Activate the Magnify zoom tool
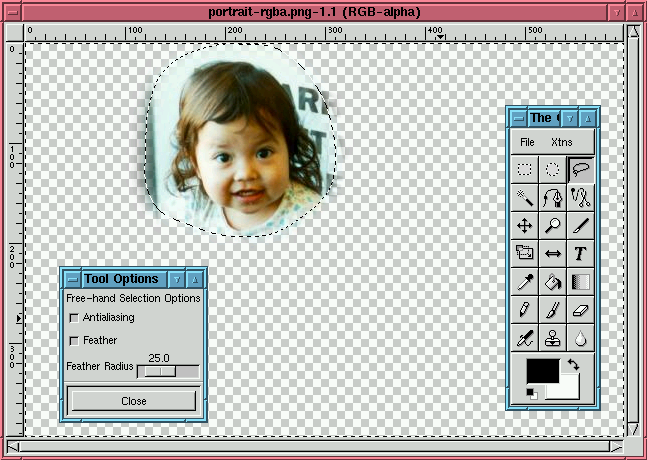Viewport: 647px width, 460px height. click(553, 226)
